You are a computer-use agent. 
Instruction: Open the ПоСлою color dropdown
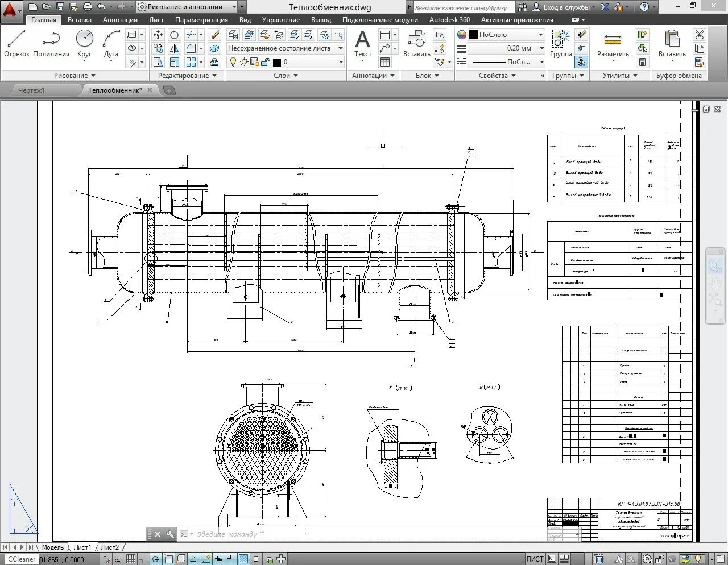(x=507, y=35)
